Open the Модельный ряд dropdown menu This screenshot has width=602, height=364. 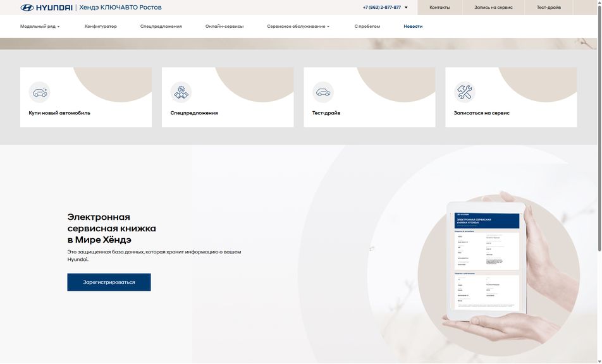click(40, 27)
